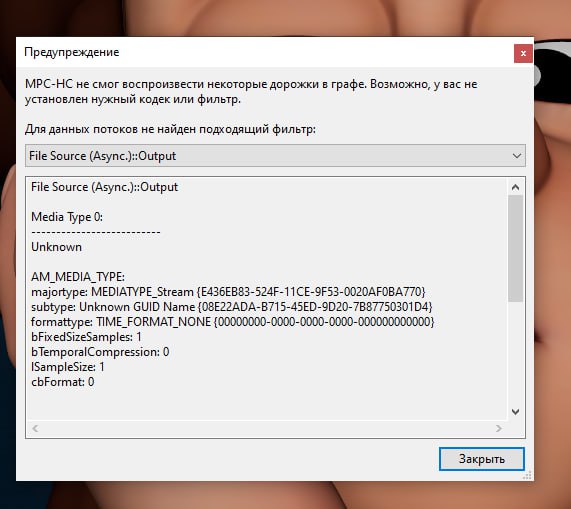The height and width of the screenshot is (509, 571).
Task: Click the subtype Unknown GUID Name line
Action: tap(232, 307)
